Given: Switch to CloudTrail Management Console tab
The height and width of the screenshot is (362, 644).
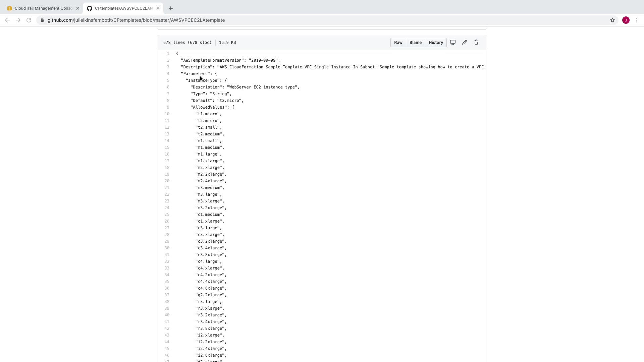Looking at the screenshot, I should [x=41, y=8].
